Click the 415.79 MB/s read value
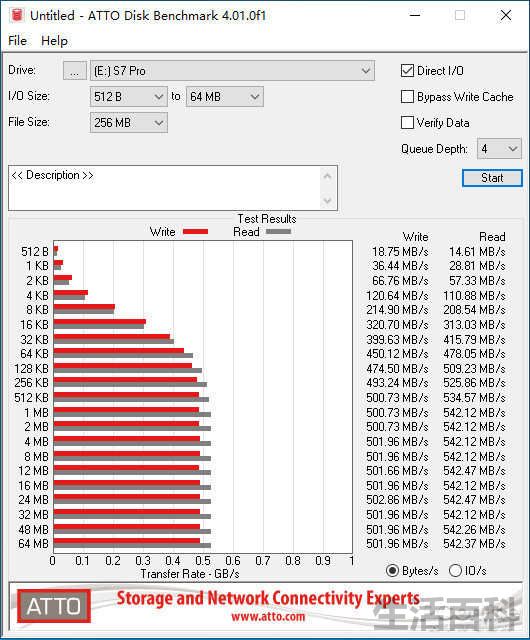This screenshot has height=640, width=530. (474, 339)
